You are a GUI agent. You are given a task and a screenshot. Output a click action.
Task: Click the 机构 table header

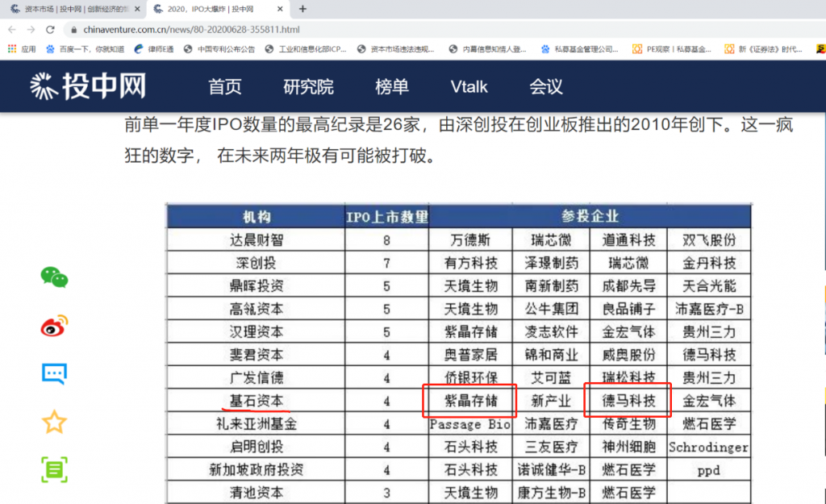(x=257, y=217)
